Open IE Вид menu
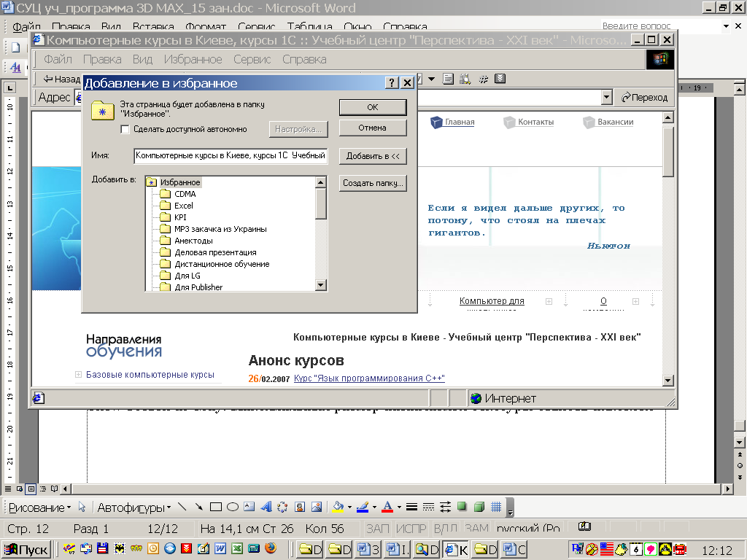The image size is (747, 560). click(142, 60)
